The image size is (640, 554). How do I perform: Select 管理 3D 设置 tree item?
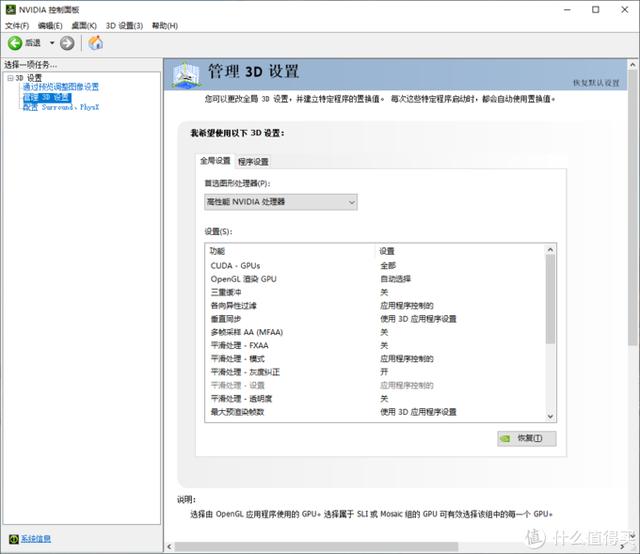point(47,97)
